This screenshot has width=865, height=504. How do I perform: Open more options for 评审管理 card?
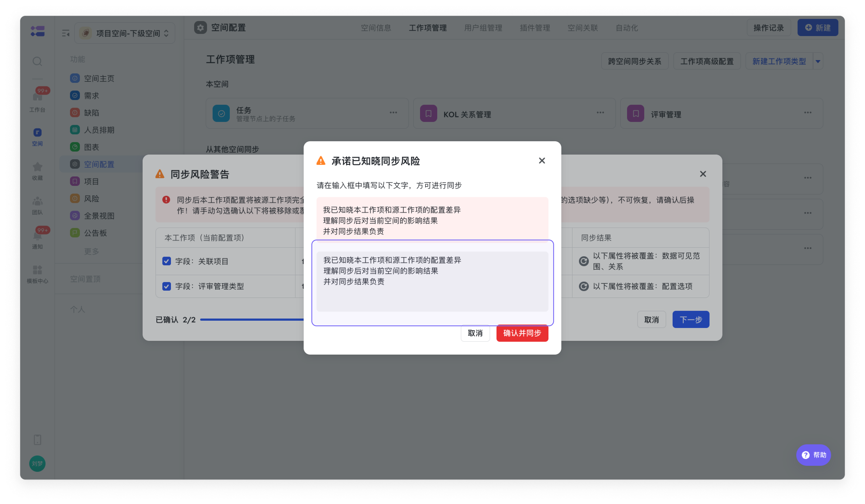pos(808,112)
